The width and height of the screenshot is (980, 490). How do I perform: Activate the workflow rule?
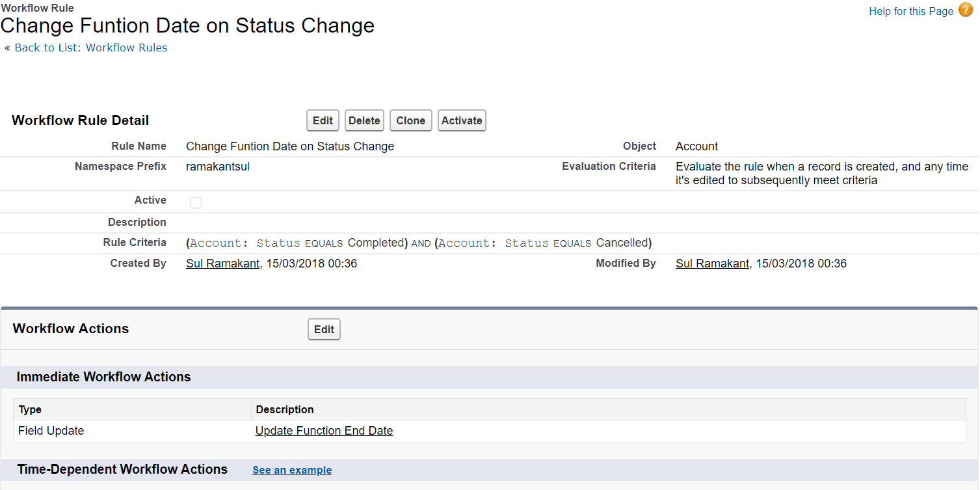pos(462,120)
